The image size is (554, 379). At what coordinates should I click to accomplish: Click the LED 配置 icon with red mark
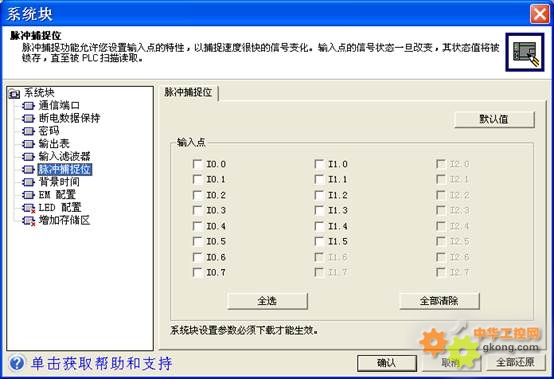click(x=29, y=208)
